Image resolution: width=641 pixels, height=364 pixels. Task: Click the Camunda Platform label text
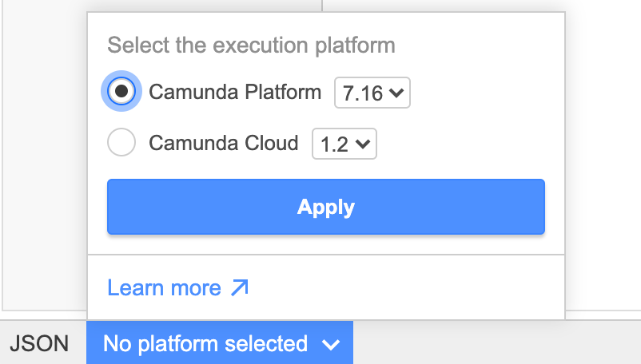click(x=235, y=92)
